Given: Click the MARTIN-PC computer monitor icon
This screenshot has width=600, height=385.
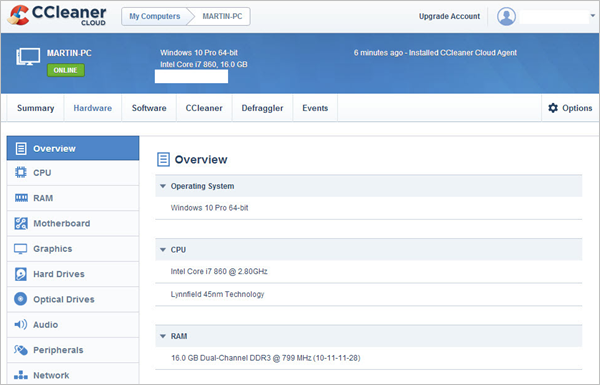Looking at the screenshot, I should 28,57.
